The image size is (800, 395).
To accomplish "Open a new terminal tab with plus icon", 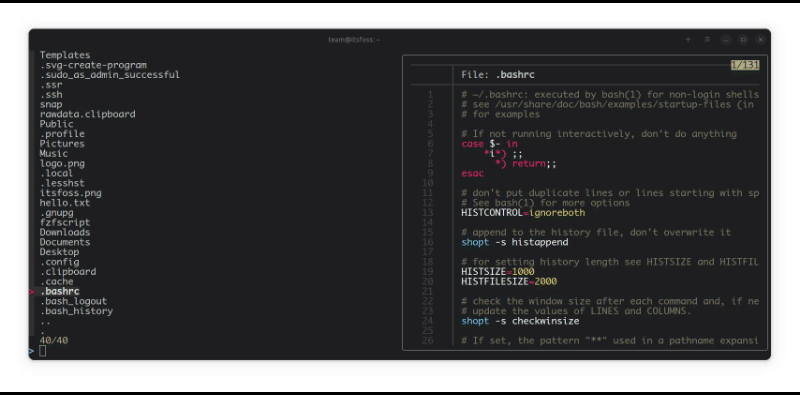I will (688, 39).
